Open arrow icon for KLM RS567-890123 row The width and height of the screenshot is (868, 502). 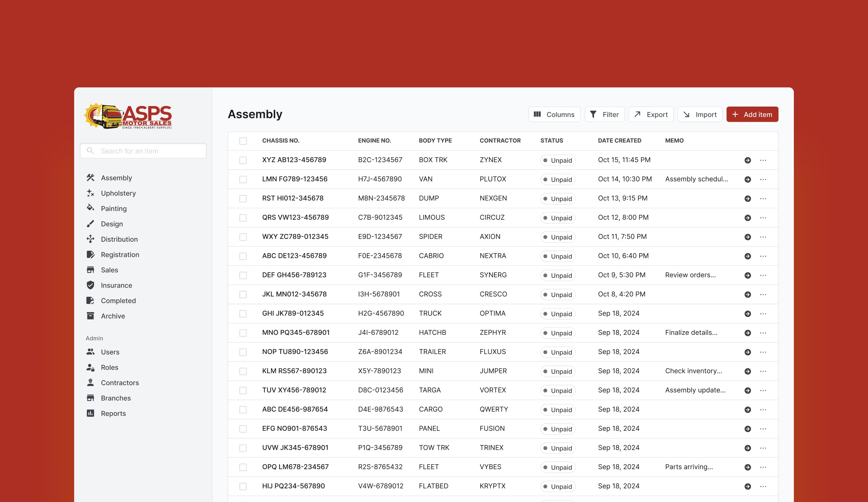click(x=747, y=371)
